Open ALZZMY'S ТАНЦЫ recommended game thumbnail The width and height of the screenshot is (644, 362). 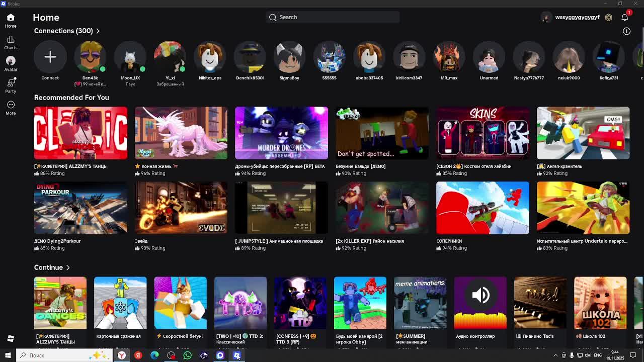(80, 133)
